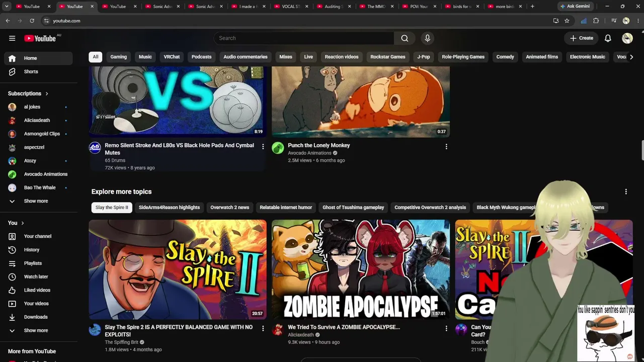Select the Comedy chip
This screenshot has height=362, width=644.
click(505, 57)
